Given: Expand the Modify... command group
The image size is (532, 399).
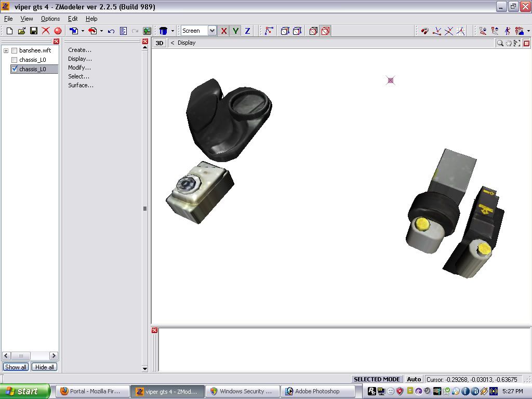Looking at the screenshot, I should [x=79, y=68].
